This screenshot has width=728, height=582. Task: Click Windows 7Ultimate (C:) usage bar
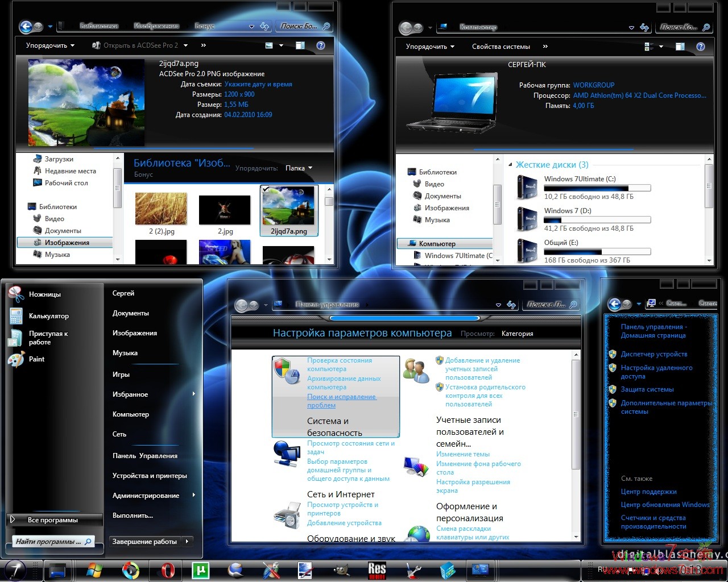coord(597,188)
